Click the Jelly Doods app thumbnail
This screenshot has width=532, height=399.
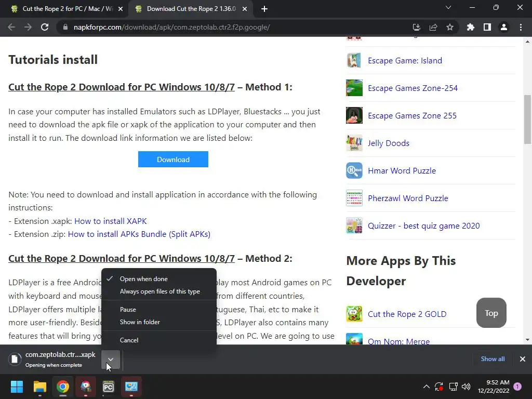tap(354, 143)
